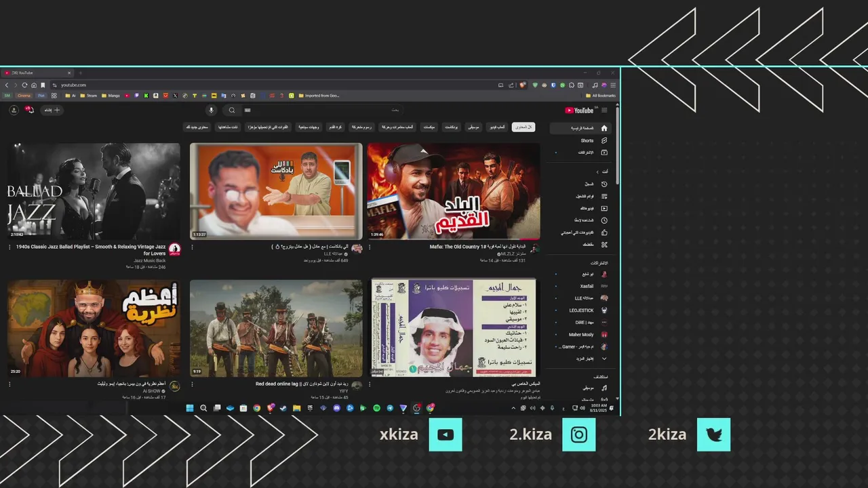Go back with browser back arrow

click(7, 85)
